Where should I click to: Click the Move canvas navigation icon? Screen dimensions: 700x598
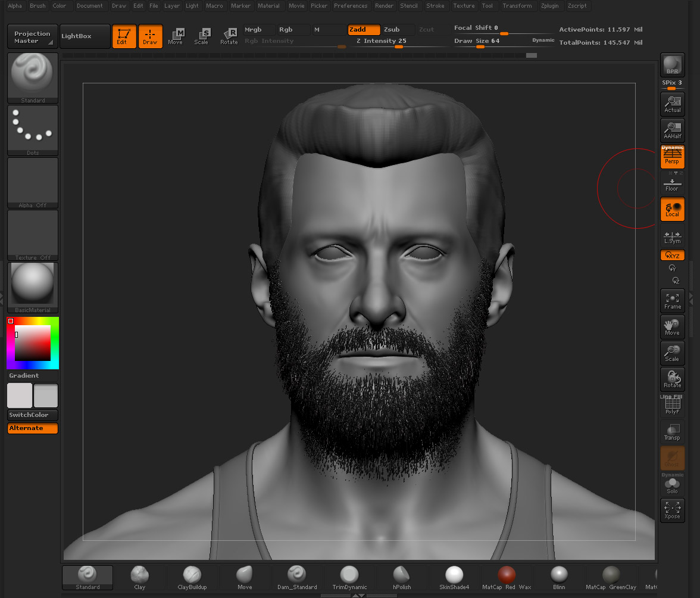coord(673,326)
